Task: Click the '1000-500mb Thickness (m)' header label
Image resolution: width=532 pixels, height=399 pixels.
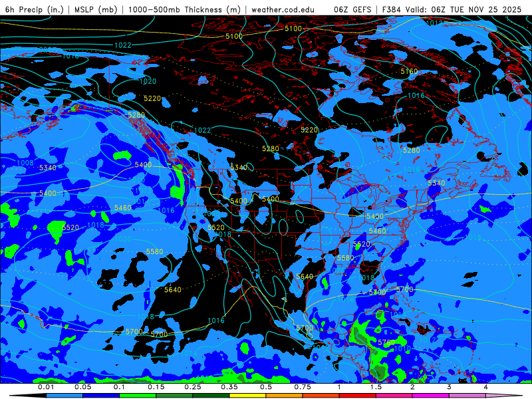Action: (x=184, y=9)
